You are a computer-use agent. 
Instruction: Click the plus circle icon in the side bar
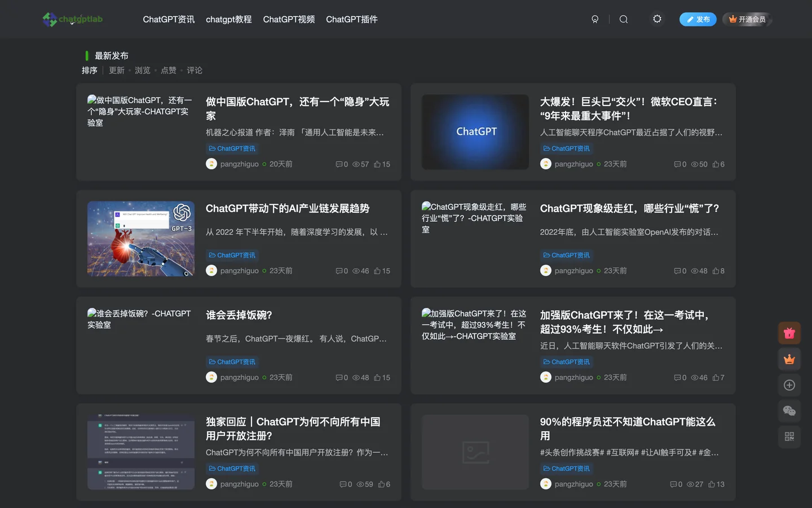pos(789,385)
